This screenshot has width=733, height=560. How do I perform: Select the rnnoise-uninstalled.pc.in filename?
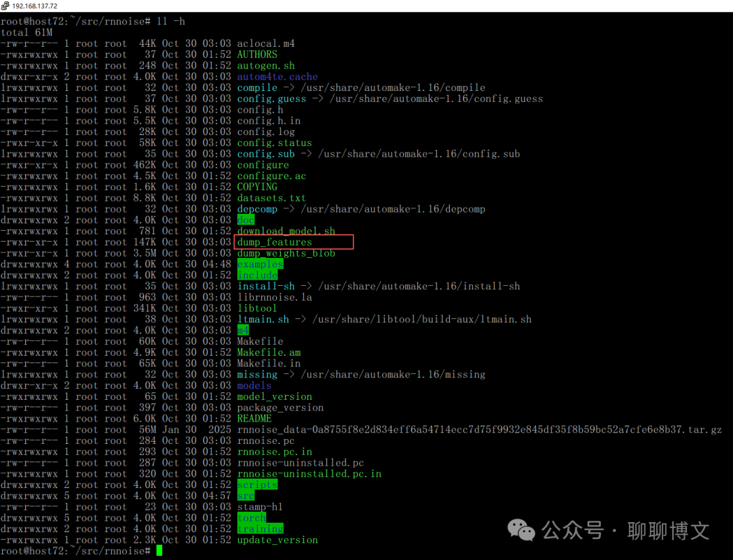[x=309, y=474]
